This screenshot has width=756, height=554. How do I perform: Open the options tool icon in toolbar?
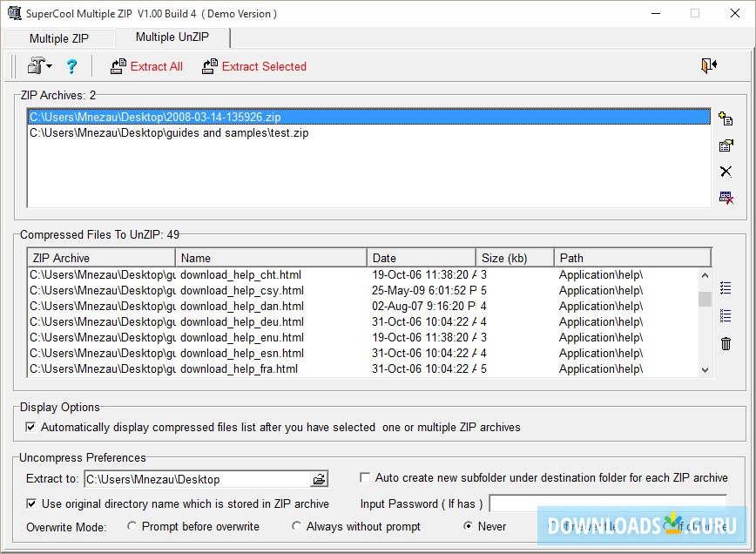(36, 65)
